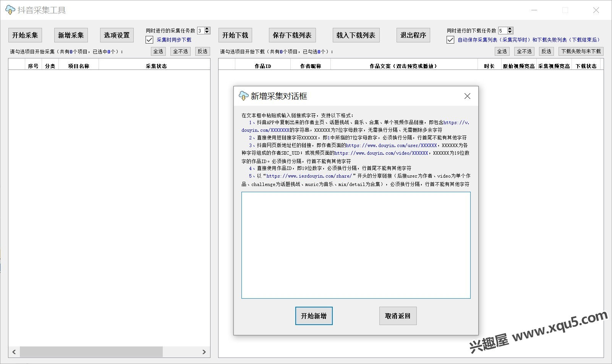This screenshot has height=364, width=612.
Task: Click 开始新增 in the dialog
Action: (x=314, y=316)
